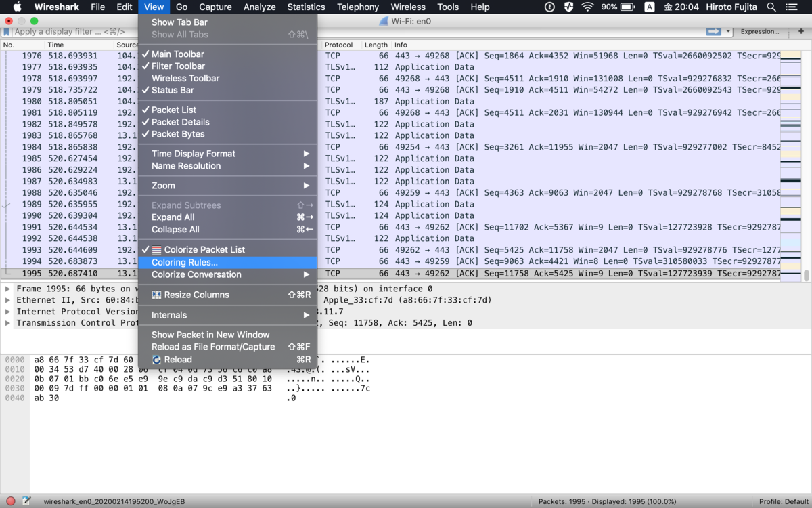812x508 pixels.
Task: Sort by the Protocol column header
Action: pyautogui.click(x=342, y=45)
